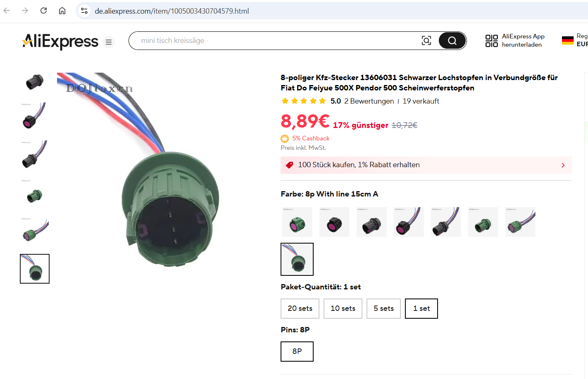
Task: Go back with the browser arrow
Action: [7, 11]
